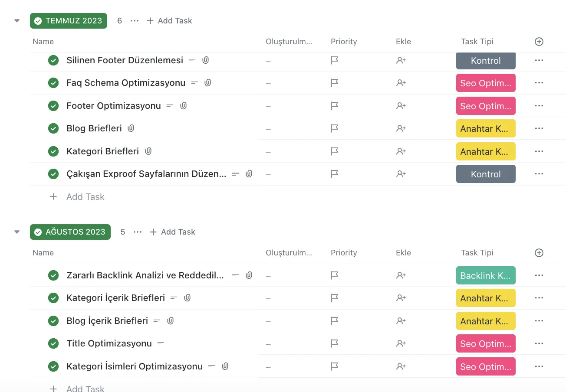The image size is (566, 392).
Task: Open Task Tipi dropdown for Blog Briefleri
Action: pos(486,128)
